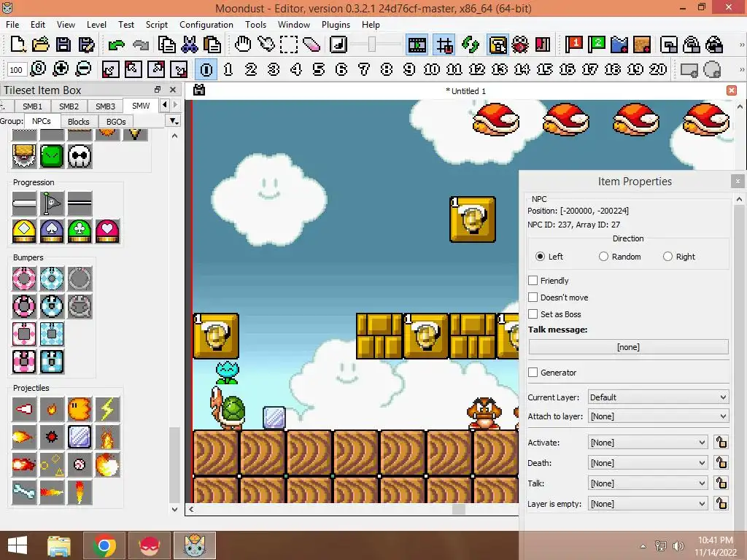This screenshot has width=747, height=560.
Task: Pick the pink eraser tool
Action: 311,44
